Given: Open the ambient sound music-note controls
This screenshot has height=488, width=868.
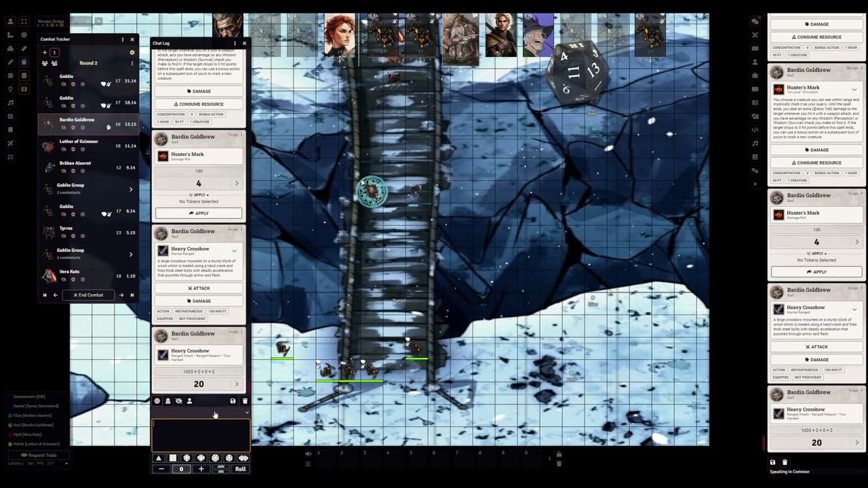Looking at the screenshot, I should [x=10, y=103].
